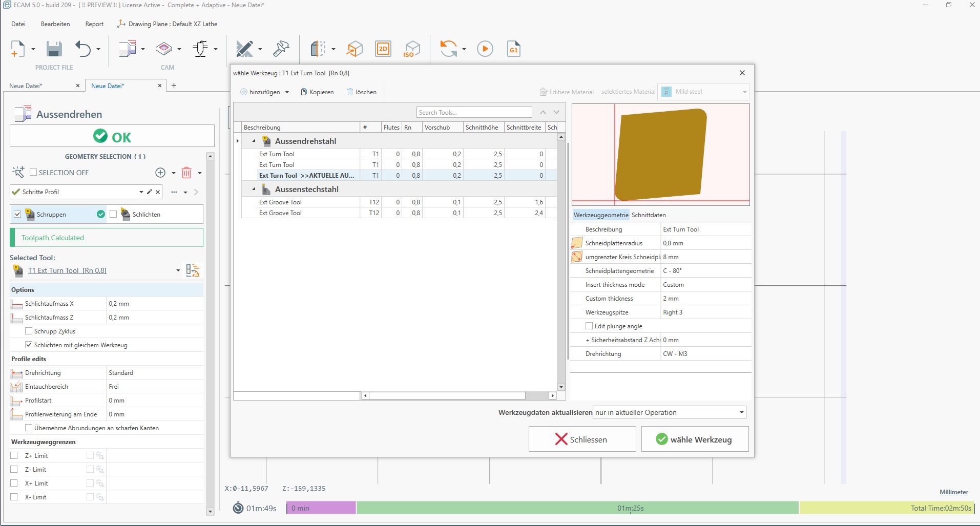Generate G-code with the G1 icon

pos(513,49)
